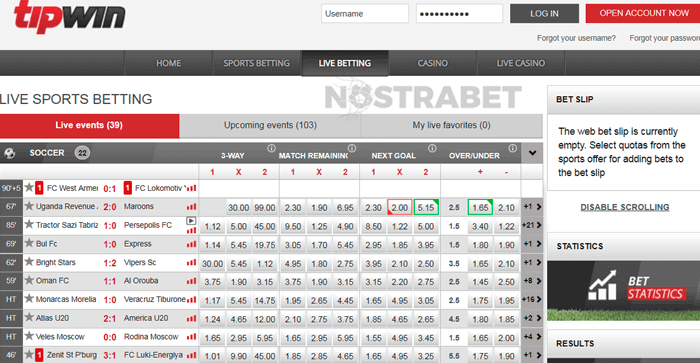Toggle favorite star for Bul Fc match

coord(29,243)
